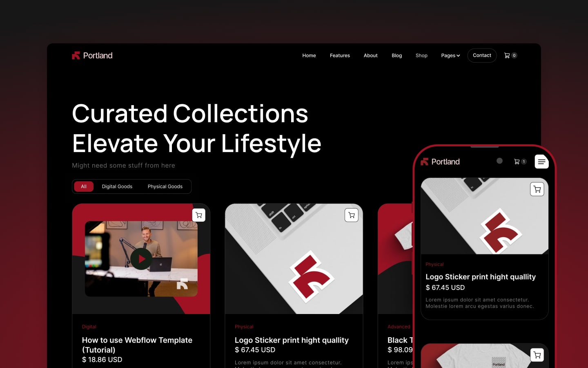Open the mobile t-shirt product image

(485, 356)
